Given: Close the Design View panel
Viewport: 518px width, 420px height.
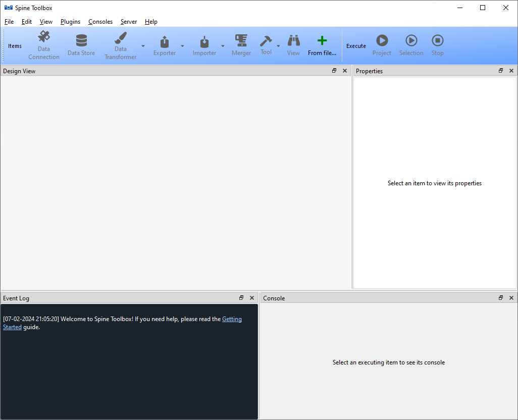Looking at the screenshot, I should (x=345, y=71).
